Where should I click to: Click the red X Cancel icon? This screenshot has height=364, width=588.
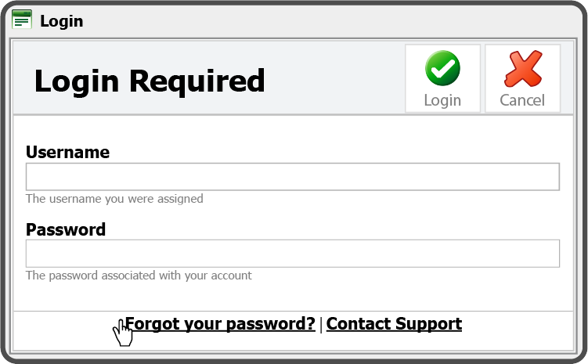[x=523, y=68]
